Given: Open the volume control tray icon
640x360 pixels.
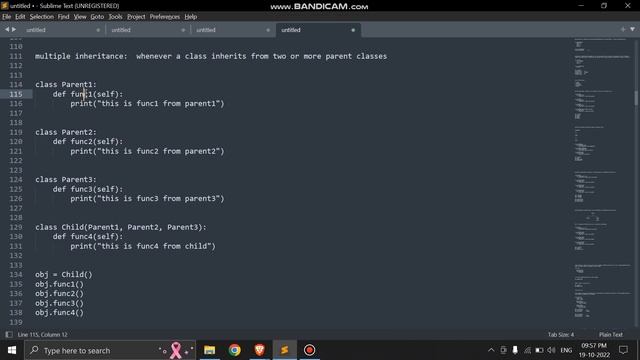Looking at the screenshot, I should pyautogui.click(x=551, y=350).
